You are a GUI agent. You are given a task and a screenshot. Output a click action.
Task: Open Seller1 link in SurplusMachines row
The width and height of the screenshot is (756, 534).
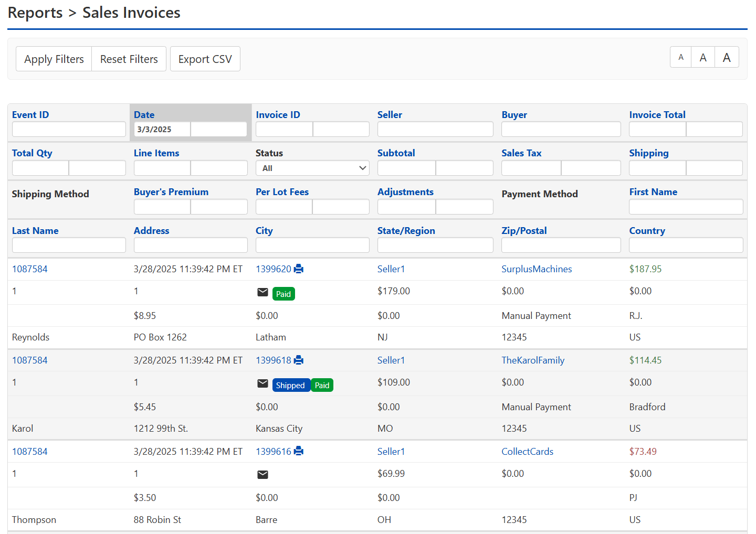(391, 269)
